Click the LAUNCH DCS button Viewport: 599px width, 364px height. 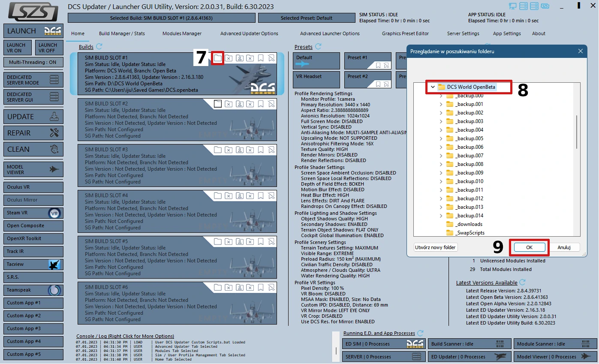(33, 31)
